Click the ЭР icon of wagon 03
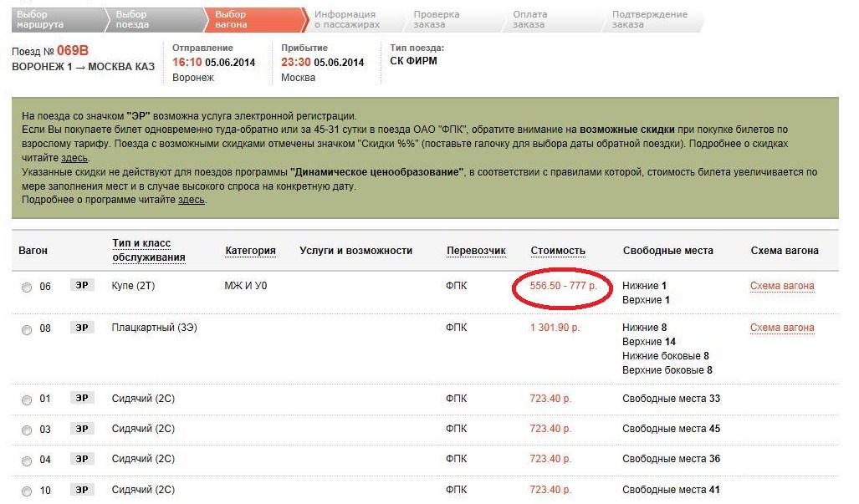Image resolution: width=859 pixels, height=504 pixels. 81,429
